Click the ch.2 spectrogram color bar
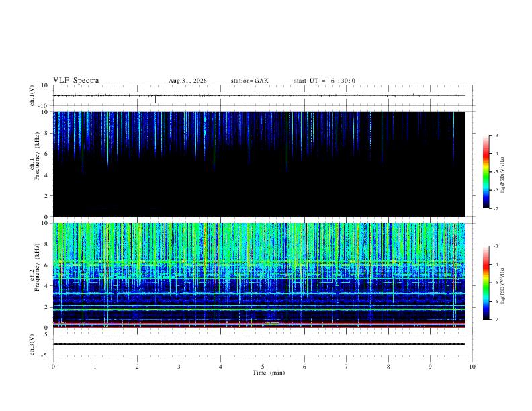Screen dimensions: 532x411 (486, 283)
